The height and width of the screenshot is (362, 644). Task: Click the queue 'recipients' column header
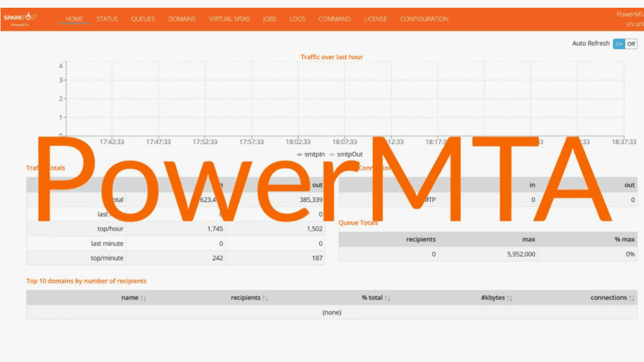[421, 239]
